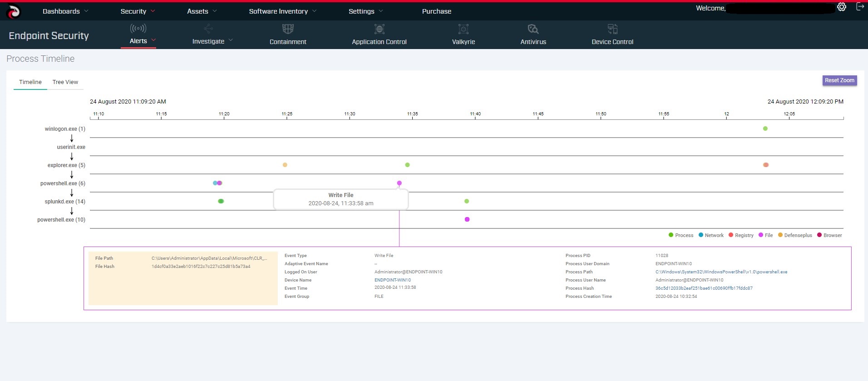The image size is (868, 381).
Task: Click the Reset Zoom button
Action: click(839, 80)
